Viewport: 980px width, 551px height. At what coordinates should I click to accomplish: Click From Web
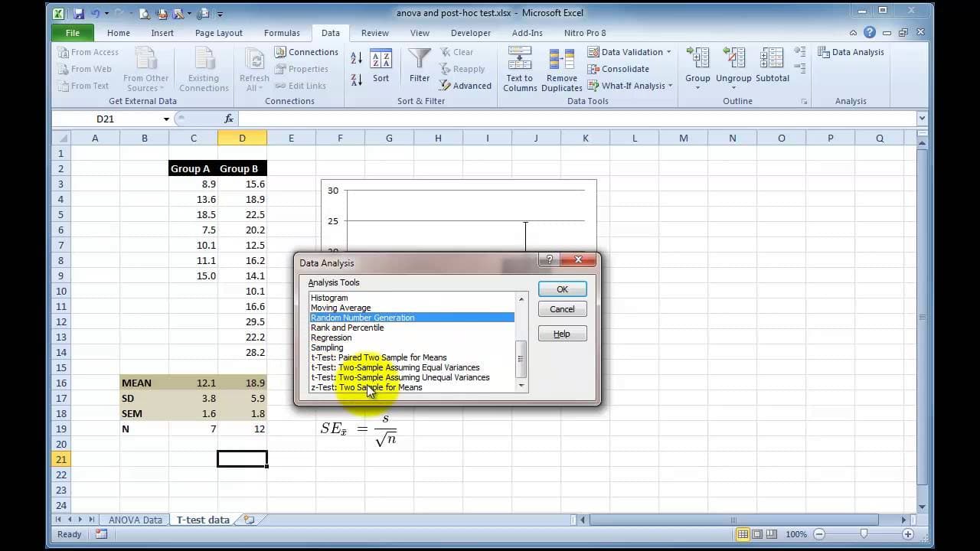(84, 69)
